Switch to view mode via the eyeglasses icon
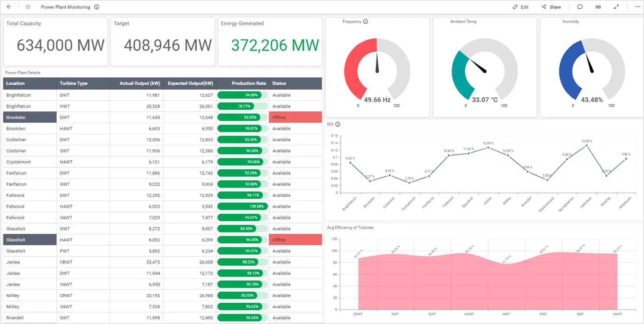This screenshot has width=644, height=324. 598,7
